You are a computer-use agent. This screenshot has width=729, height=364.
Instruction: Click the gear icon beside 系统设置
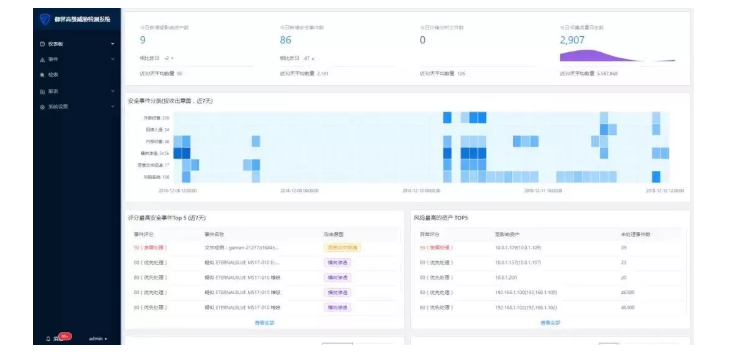coord(42,106)
